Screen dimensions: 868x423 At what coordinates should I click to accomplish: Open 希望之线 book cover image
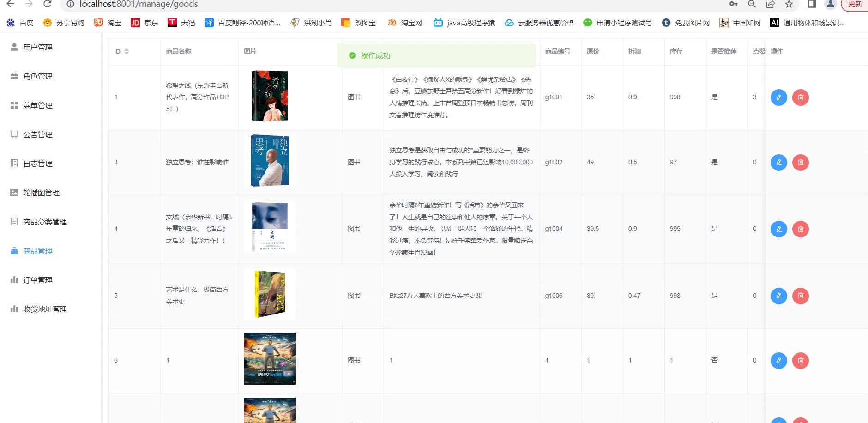(x=270, y=96)
